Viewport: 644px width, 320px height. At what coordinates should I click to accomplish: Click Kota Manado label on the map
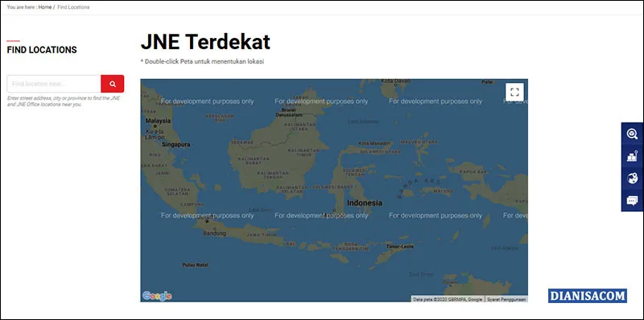click(374, 143)
